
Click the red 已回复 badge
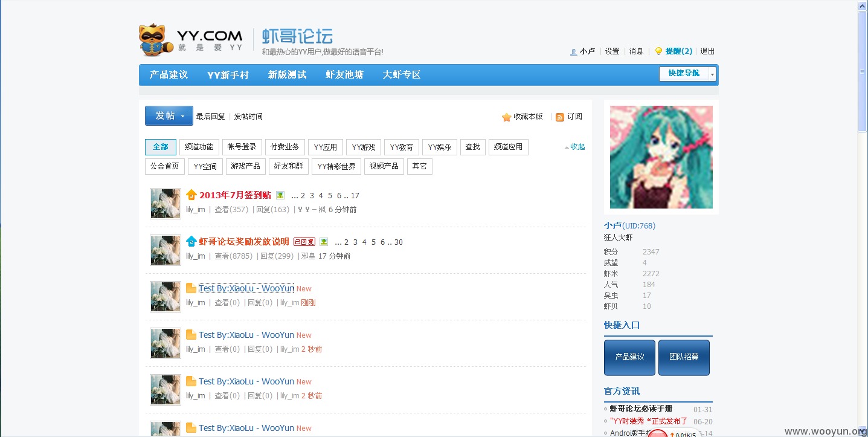coord(304,242)
